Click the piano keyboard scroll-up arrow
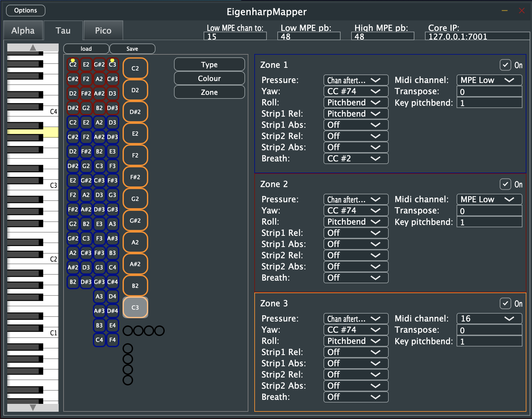 tap(33, 48)
